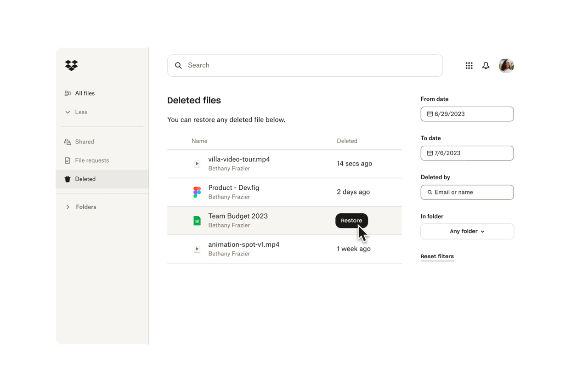Restore the Team Budget 2023 file
The image size is (588, 392).
[351, 220]
